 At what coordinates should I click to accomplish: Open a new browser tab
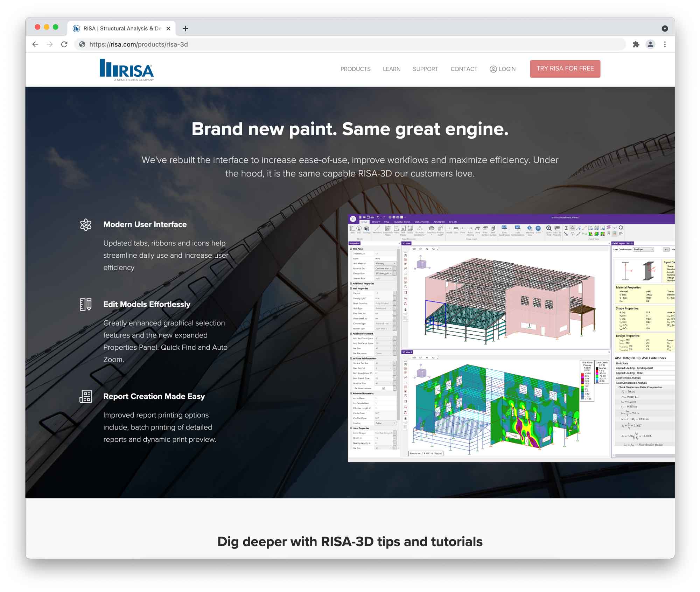pyautogui.click(x=185, y=28)
